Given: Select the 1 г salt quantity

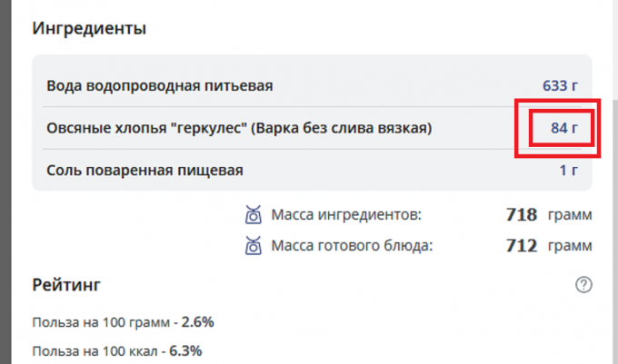Looking at the screenshot, I should pyautogui.click(x=569, y=171).
